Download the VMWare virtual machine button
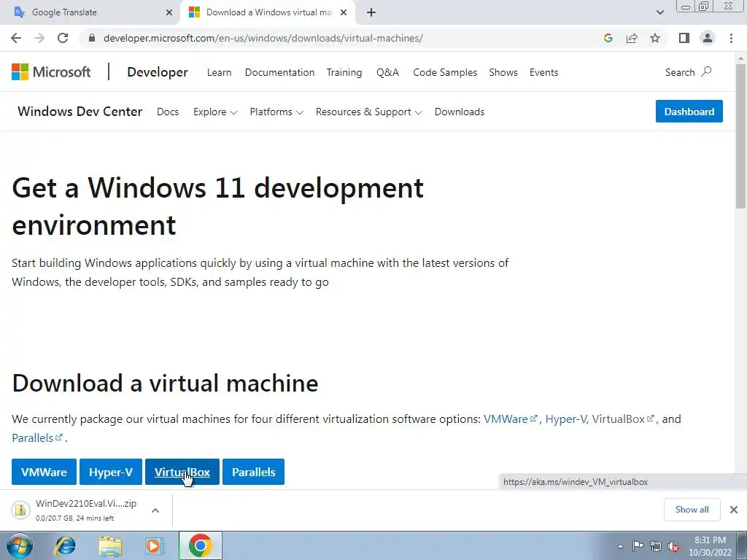This screenshot has height=560, width=747. pyautogui.click(x=44, y=472)
